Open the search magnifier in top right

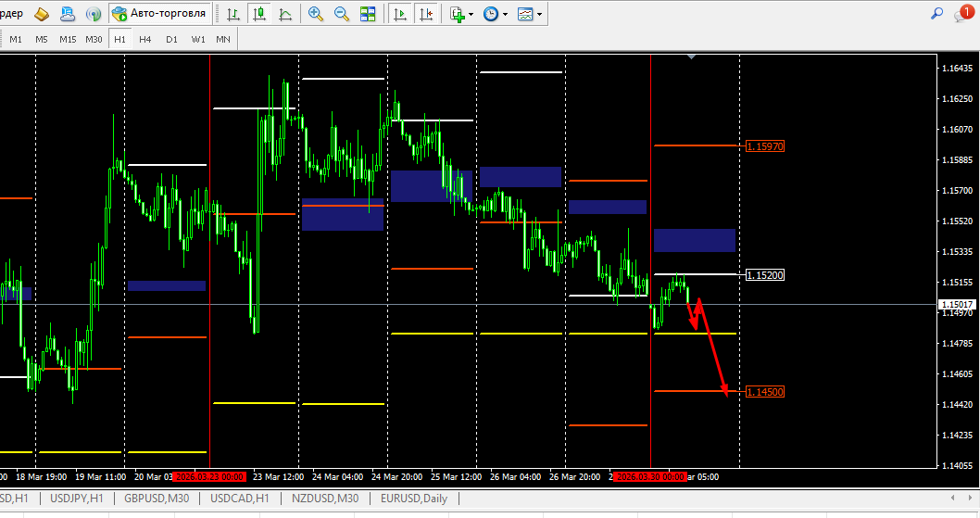(936, 13)
